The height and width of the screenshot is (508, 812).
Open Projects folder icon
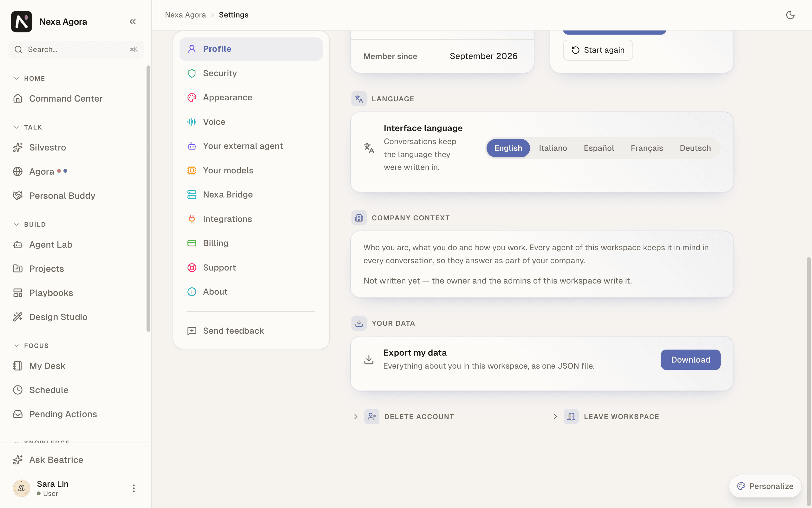tap(18, 269)
